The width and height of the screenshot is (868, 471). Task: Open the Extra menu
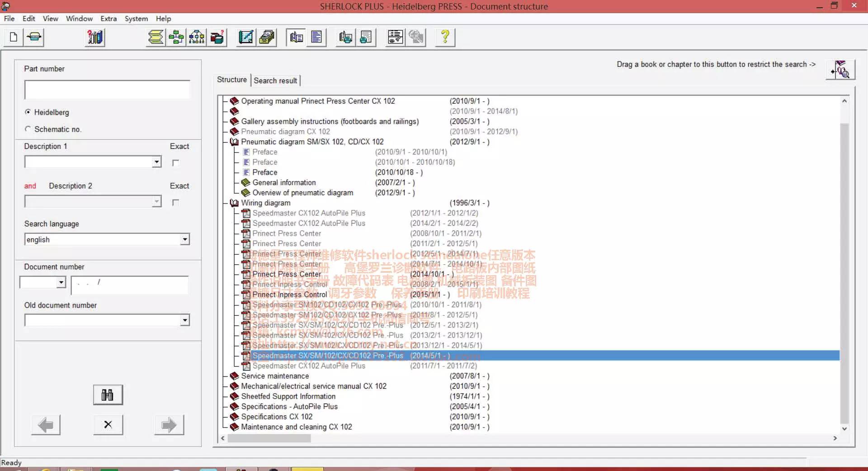click(x=108, y=19)
